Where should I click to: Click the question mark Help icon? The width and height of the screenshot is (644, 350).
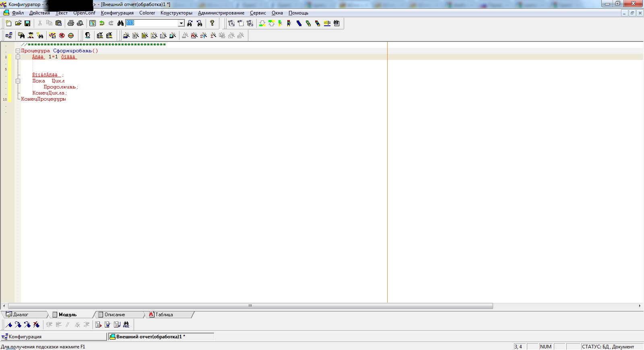(x=212, y=23)
